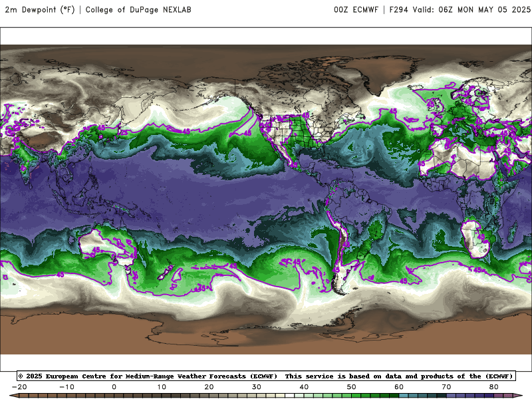Click the 20 colorbar scale label
532x399 pixels.
[x=209, y=387]
